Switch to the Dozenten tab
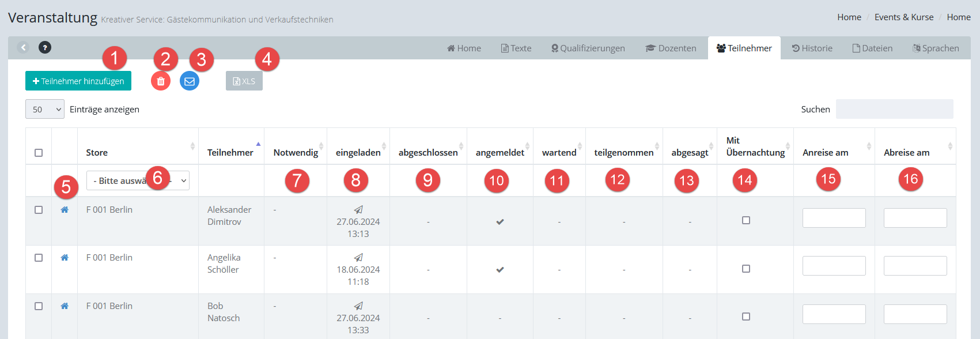980x339 pixels. click(671, 48)
